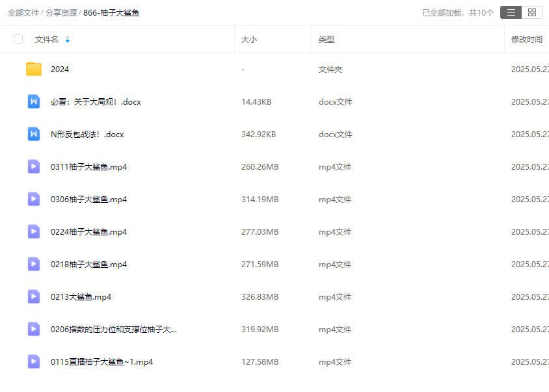Viewport: 549px width, 392px height.
Task: Click the video icon of 0213大鲨鱼.mp4
Action: click(34, 297)
